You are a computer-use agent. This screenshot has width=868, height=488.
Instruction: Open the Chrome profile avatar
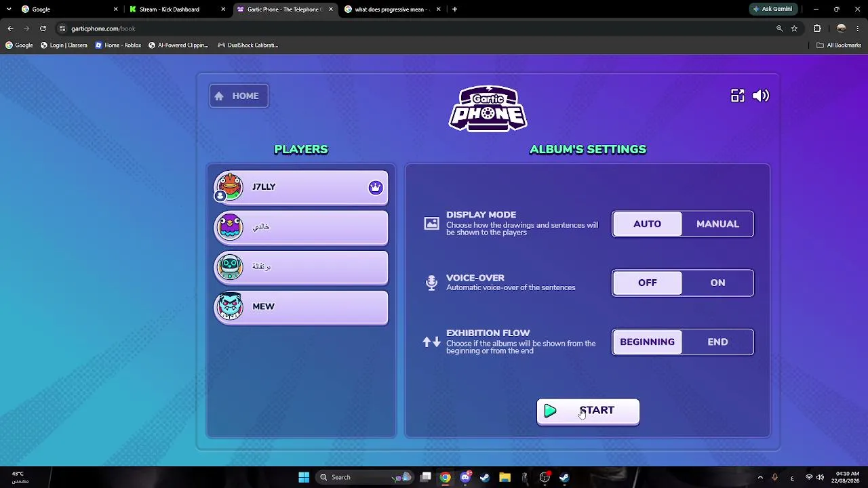point(842,28)
